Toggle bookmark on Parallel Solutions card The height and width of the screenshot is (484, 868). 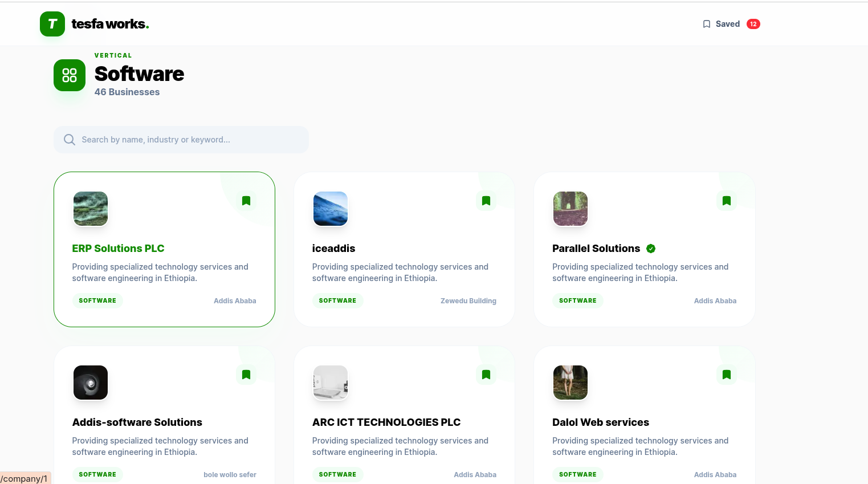[726, 201]
